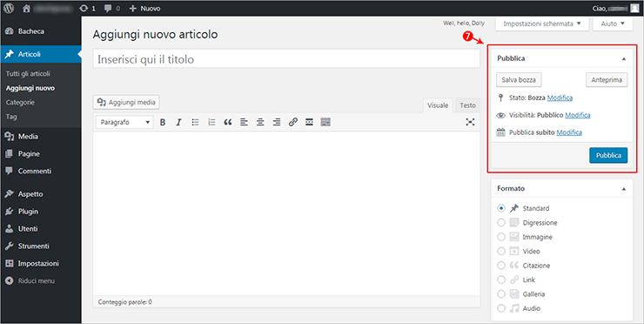The height and width of the screenshot is (324, 644).
Task: Go to Tutti gli articoli
Action: coord(28,74)
